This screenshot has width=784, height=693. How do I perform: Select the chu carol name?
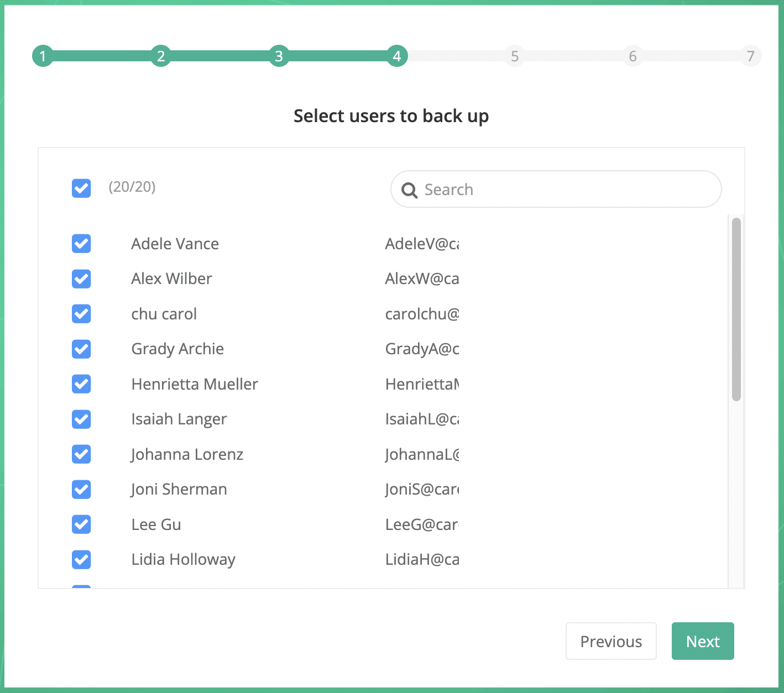164,314
